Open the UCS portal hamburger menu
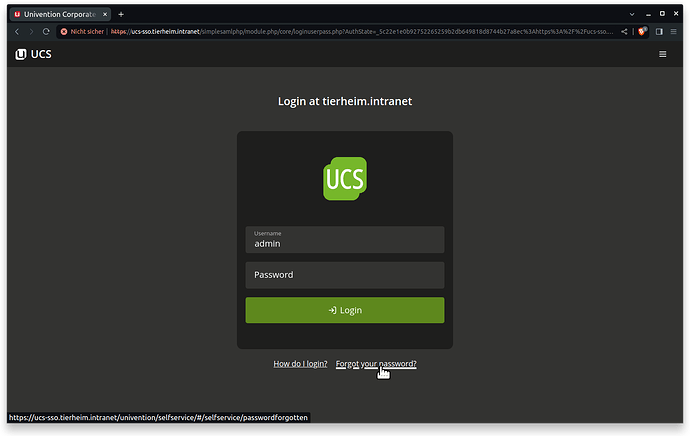This screenshot has height=436, width=690. point(662,54)
